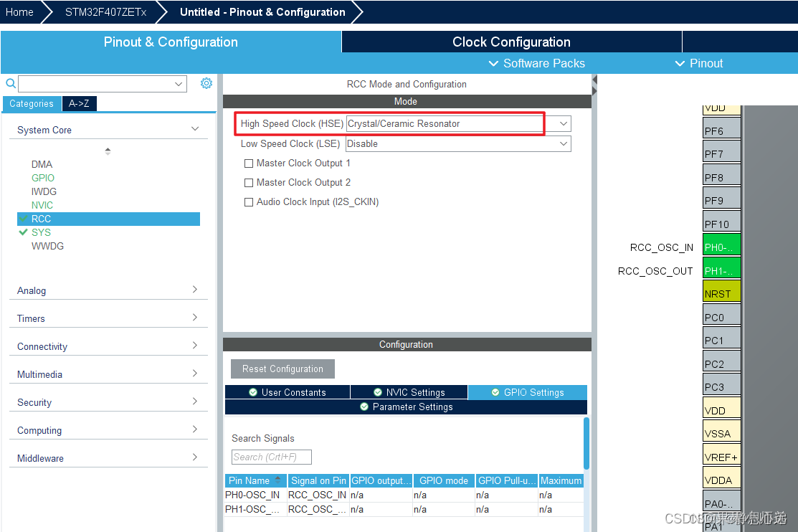Click the Reset Configuration button
Screen dimensions: 798x532
(282, 369)
